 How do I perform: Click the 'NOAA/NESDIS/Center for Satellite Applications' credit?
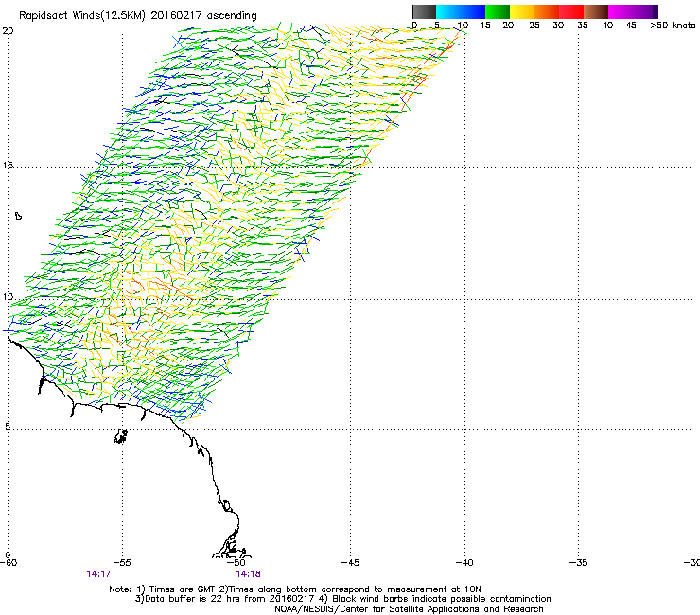click(409, 608)
